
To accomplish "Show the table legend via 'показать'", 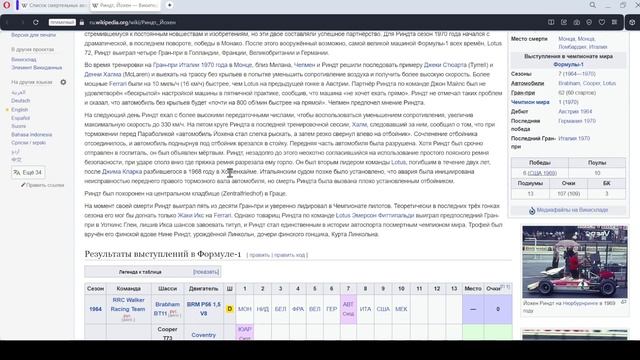I will pyautogui.click(x=206, y=272).
